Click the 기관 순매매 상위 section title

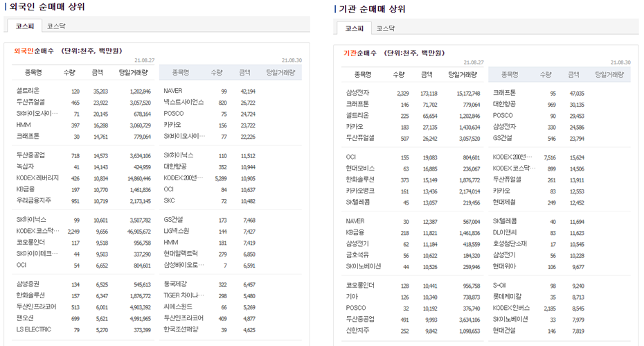(x=372, y=9)
